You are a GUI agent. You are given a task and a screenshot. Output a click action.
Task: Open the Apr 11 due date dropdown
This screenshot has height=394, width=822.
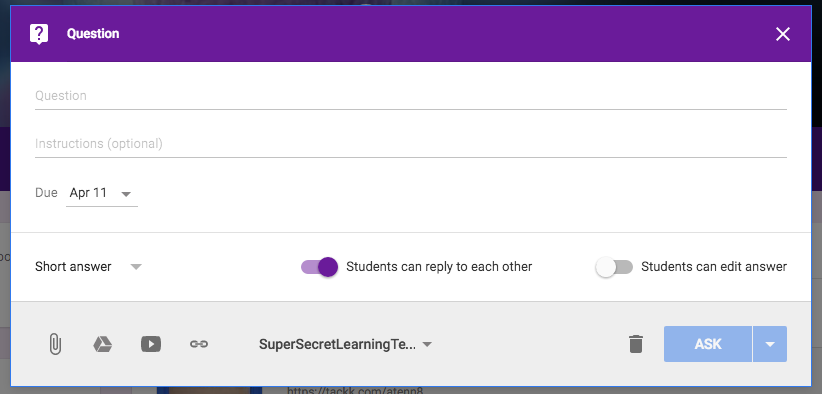point(102,193)
